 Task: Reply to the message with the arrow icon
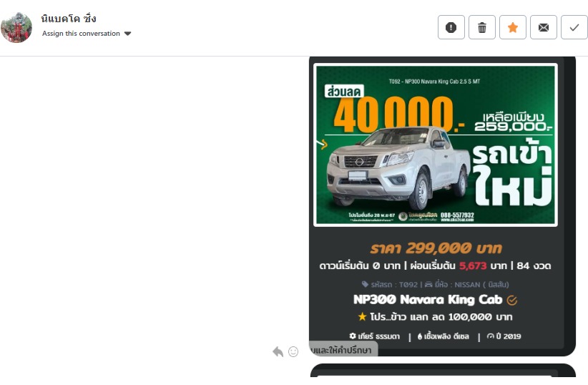pyautogui.click(x=278, y=351)
